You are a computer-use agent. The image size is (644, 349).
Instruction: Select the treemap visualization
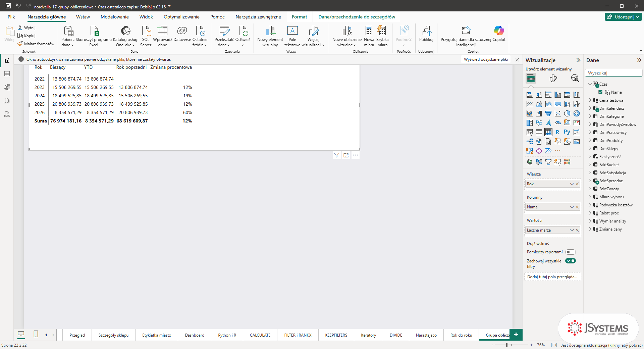tap(530, 123)
